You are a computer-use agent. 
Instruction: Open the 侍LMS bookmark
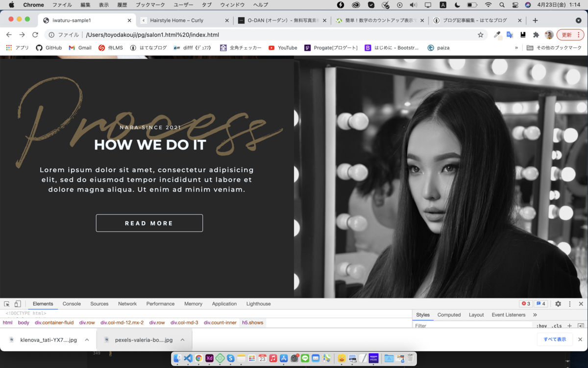point(111,48)
